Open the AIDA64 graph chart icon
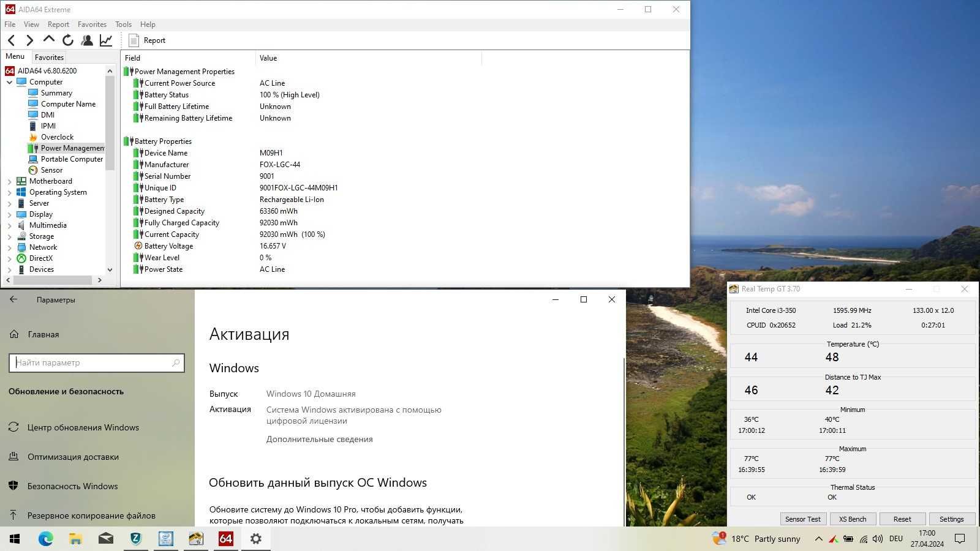This screenshot has width=980, height=551. pos(106,40)
